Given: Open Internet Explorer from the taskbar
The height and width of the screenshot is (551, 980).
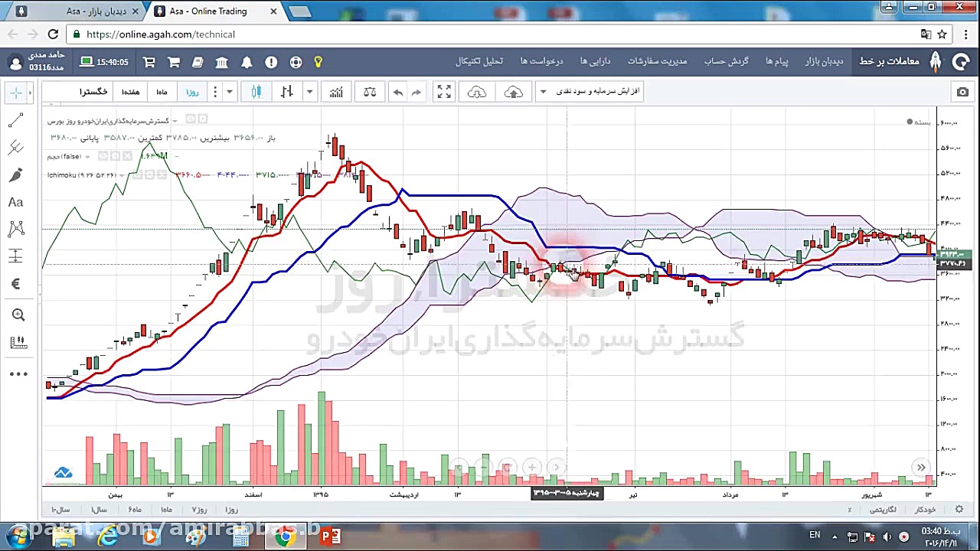Looking at the screenshot, I should 108,536.
